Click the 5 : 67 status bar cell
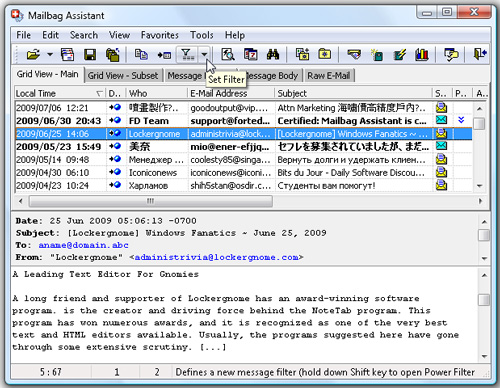This screenshot has height=388, width=500. click(51, 372)
